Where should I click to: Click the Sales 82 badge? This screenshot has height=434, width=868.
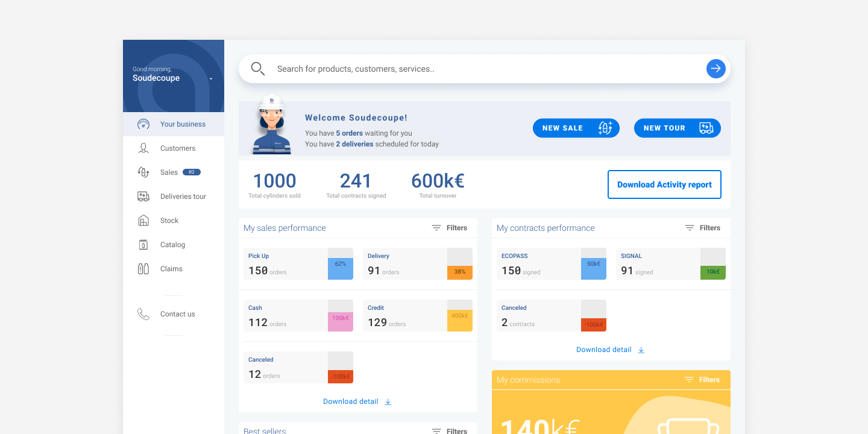(192, 172)
